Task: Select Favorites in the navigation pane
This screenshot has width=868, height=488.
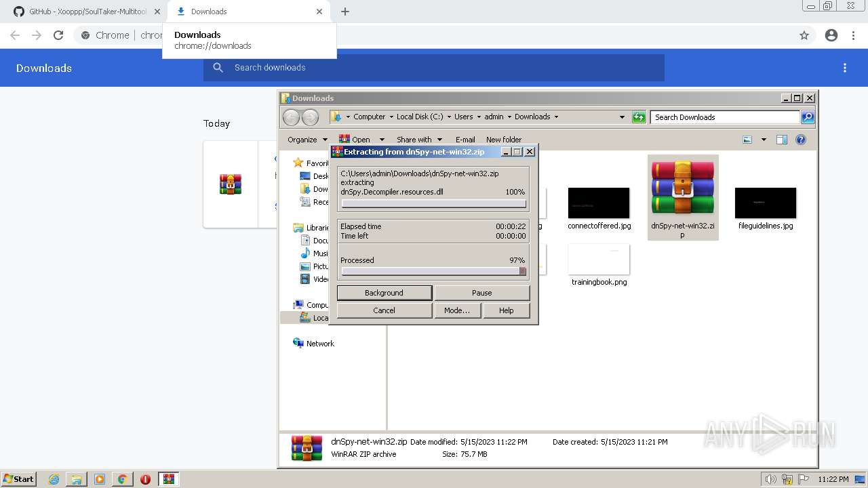Action: click(312, 163)
